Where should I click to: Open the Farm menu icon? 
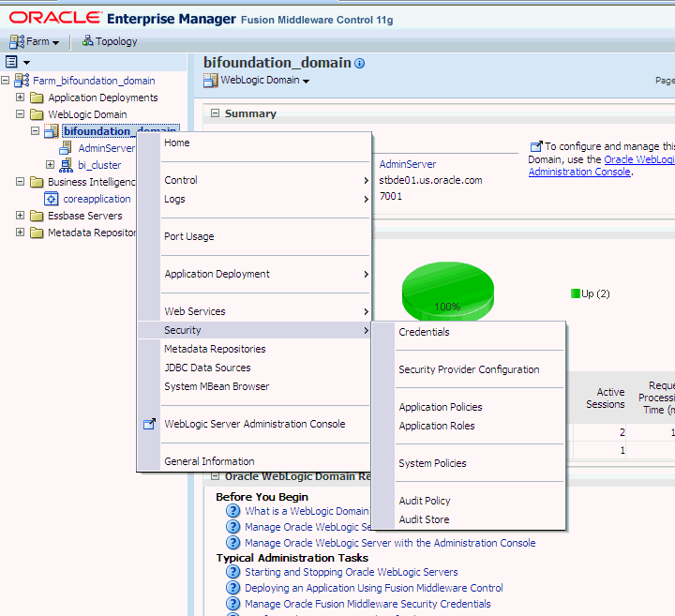pos(17,42)
